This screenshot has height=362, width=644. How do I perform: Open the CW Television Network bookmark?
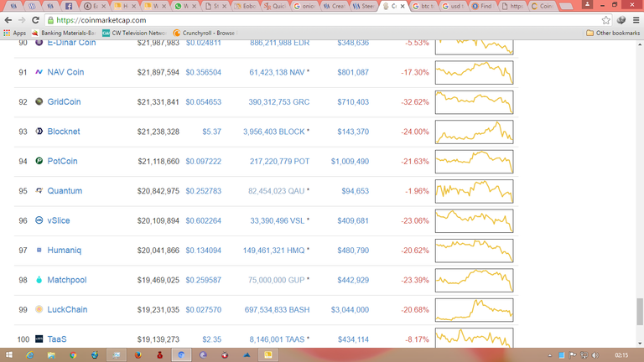click(134, 33)
